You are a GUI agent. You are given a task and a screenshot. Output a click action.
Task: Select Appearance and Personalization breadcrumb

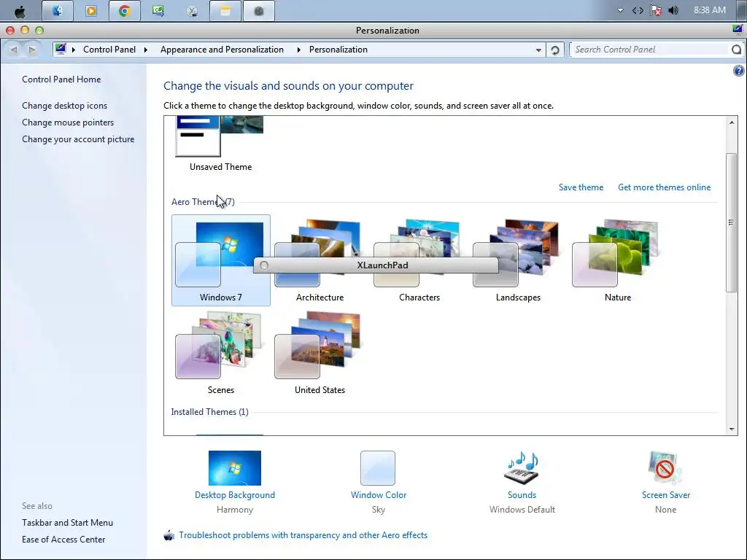pos(222,50)
